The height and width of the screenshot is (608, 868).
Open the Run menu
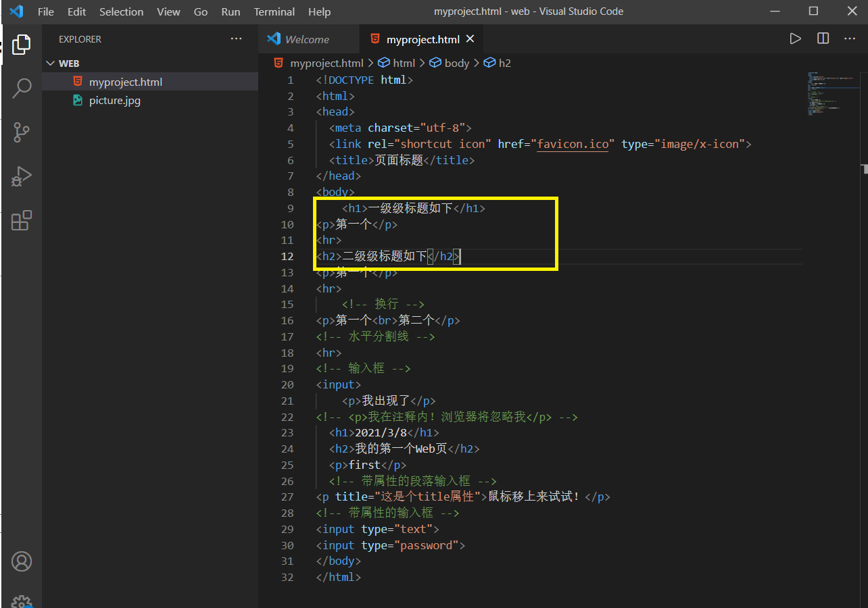231,11
